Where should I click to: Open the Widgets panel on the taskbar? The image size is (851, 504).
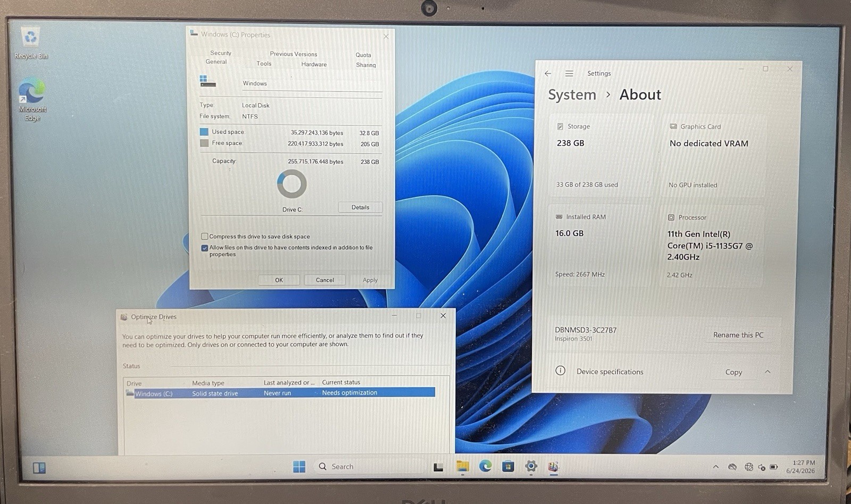(39, 468)
